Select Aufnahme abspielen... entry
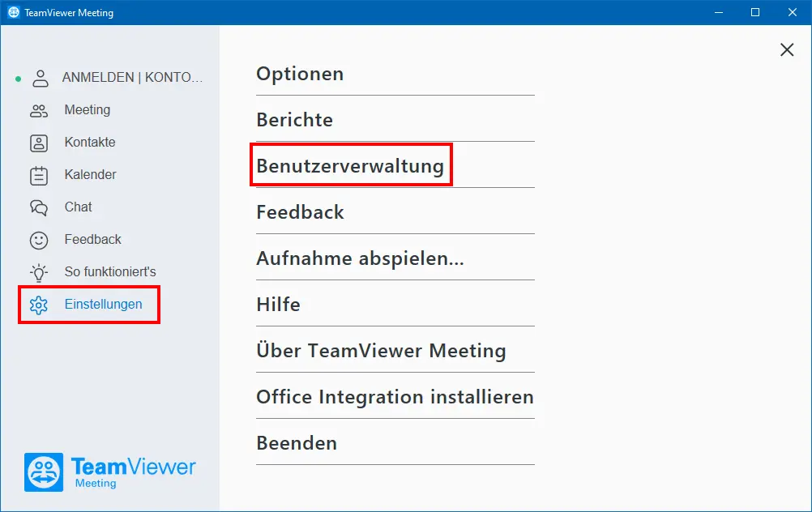812x512 pixels. pos(395,258)
